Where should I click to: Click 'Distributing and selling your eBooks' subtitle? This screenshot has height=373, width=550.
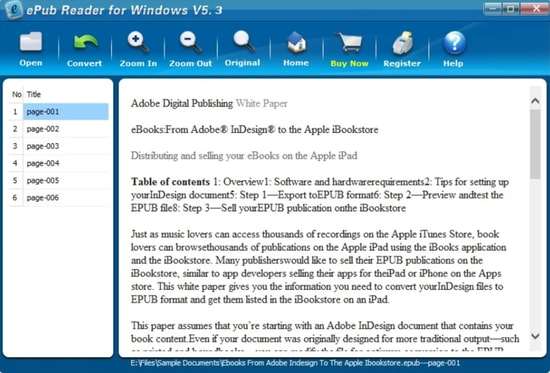(x=244, y=155)
